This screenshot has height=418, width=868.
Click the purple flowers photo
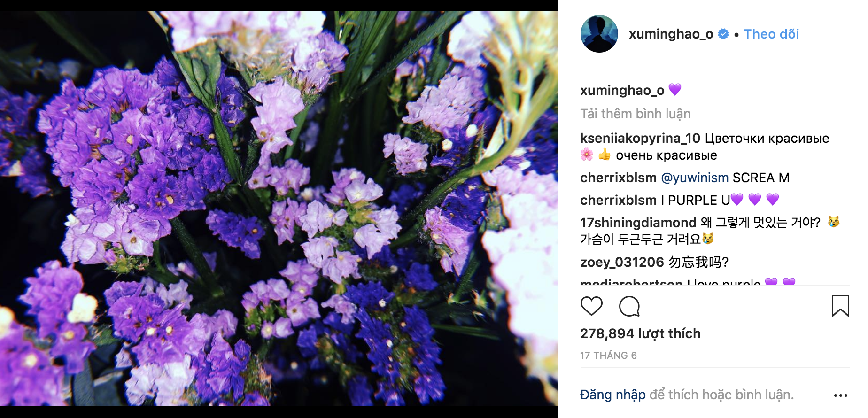tap(279, 209)
